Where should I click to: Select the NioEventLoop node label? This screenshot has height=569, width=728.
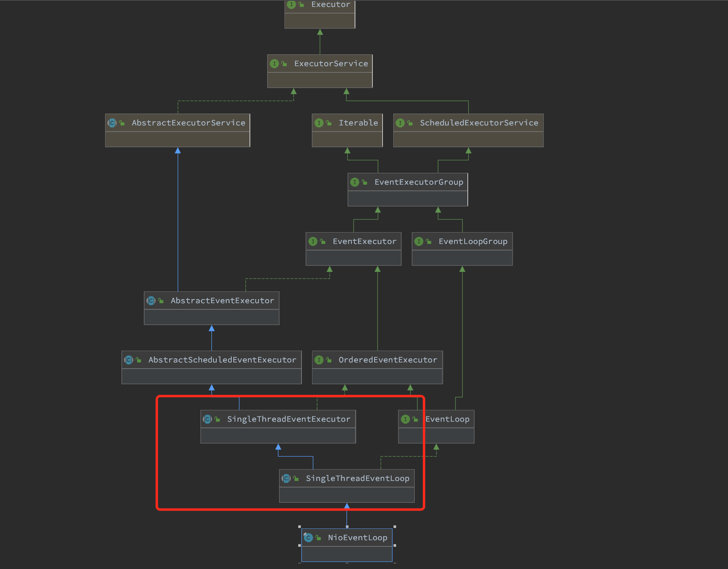pos(358,538)
